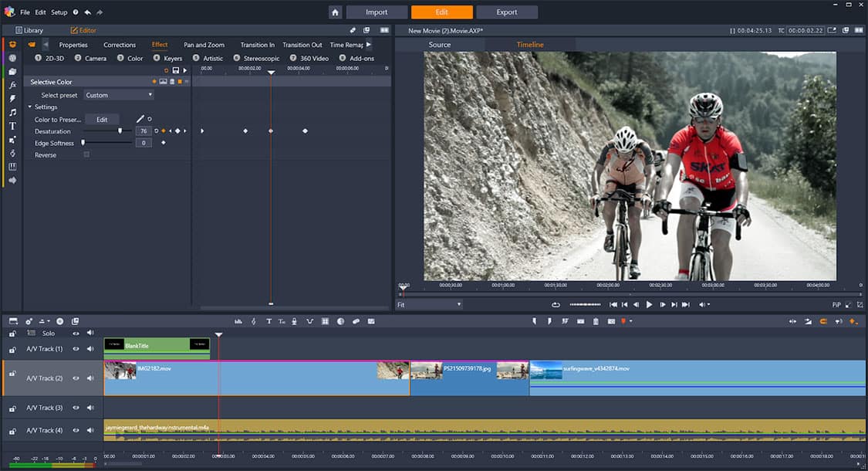
Task: Select the fx effects sidebar icon
Action: [12, 85]
